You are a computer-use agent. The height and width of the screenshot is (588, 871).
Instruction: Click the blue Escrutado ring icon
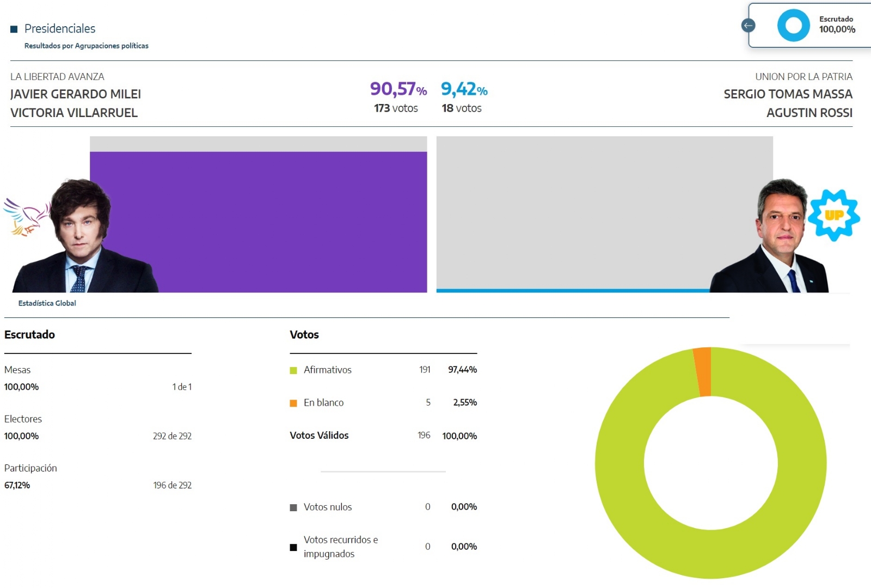pyautogui.click(x=793, y=25)
